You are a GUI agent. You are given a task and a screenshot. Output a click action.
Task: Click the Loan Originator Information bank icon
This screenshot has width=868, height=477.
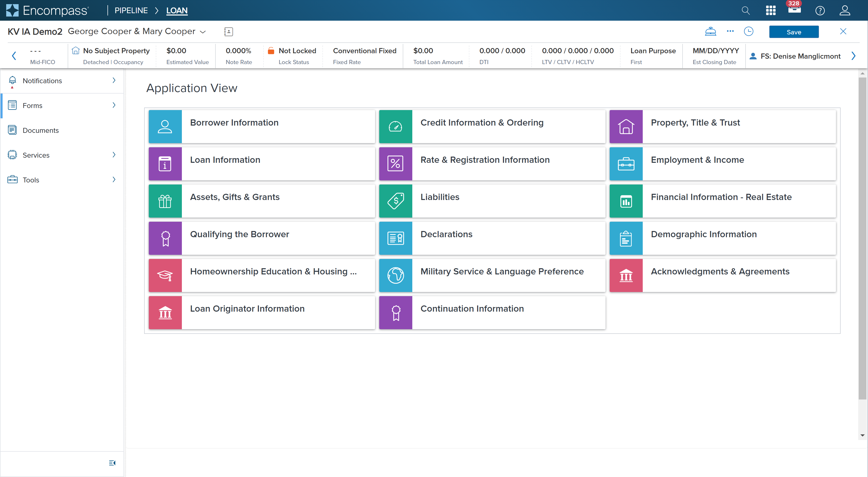pyautogui.click(x=165, y=313)
